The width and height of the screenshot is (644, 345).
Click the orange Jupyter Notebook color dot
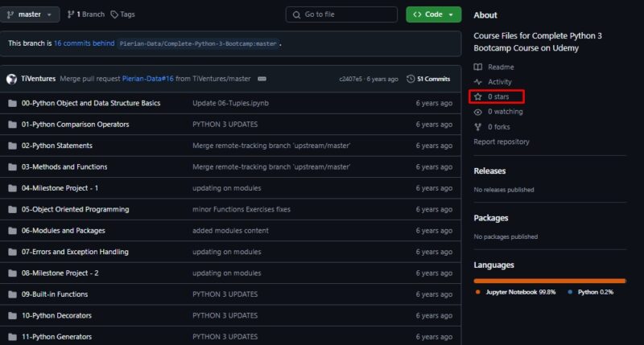pos(477,292)
